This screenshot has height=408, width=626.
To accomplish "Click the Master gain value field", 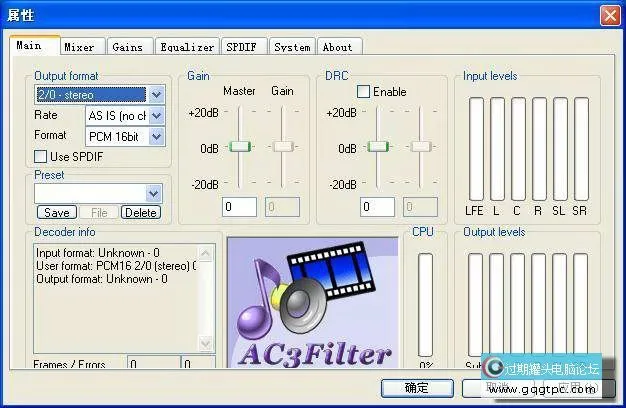I will click(x=240, y=207).
